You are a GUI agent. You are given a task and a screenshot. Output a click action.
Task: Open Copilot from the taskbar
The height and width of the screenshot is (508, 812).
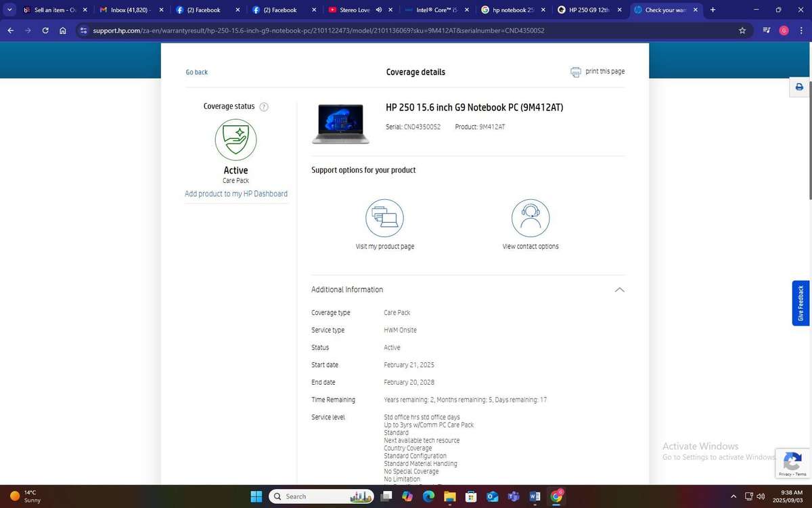(407, 496)
